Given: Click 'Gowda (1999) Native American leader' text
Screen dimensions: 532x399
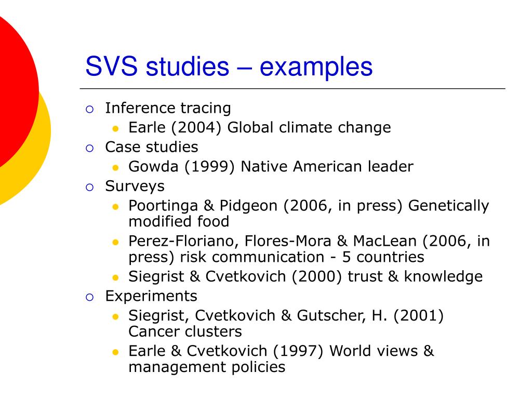Looking at the screenshot, I should point(271,167).
